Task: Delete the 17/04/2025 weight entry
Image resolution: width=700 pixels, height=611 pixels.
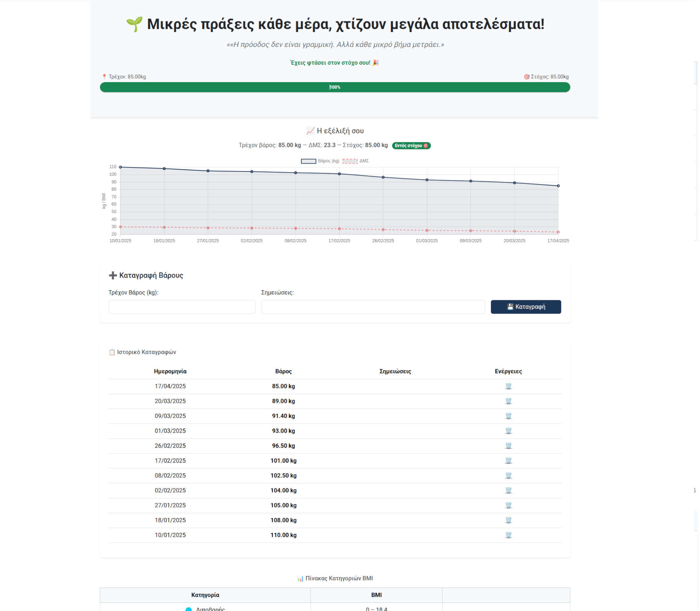Action: 508,386
